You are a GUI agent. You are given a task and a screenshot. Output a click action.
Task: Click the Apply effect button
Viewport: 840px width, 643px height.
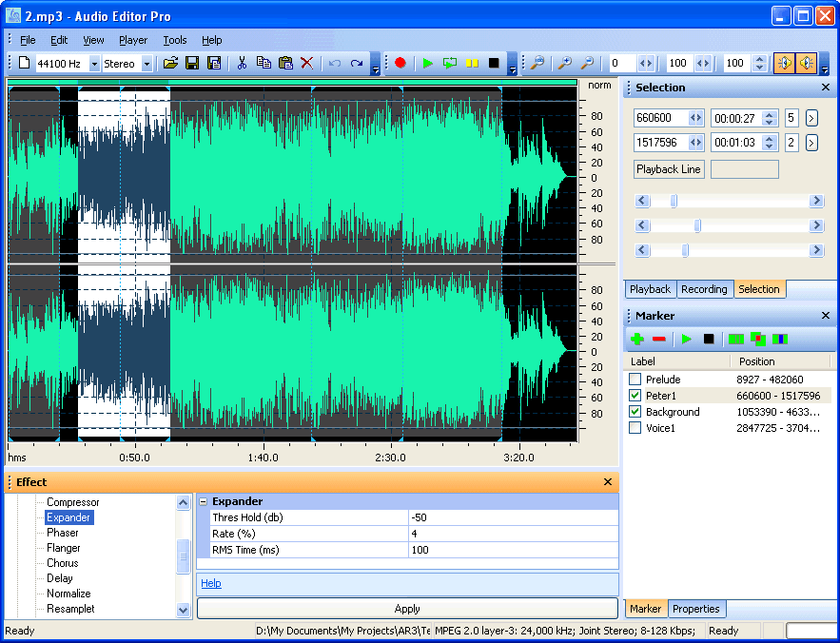[x=407, y=609]
